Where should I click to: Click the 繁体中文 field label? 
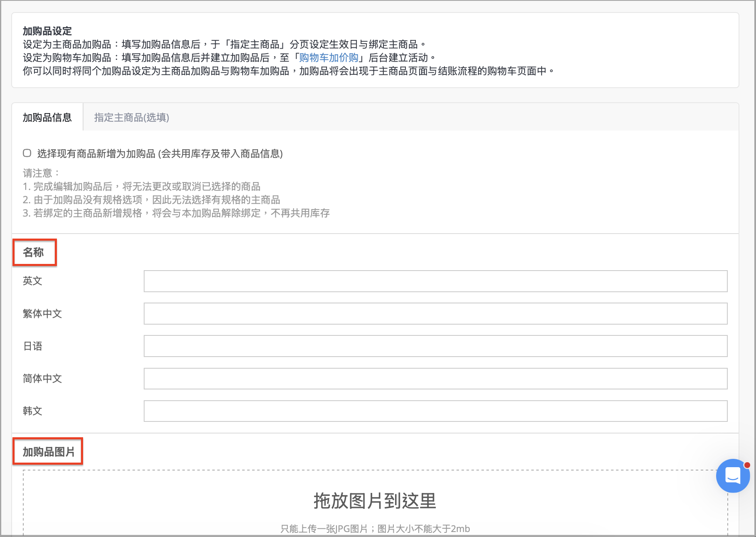[42, 313]
